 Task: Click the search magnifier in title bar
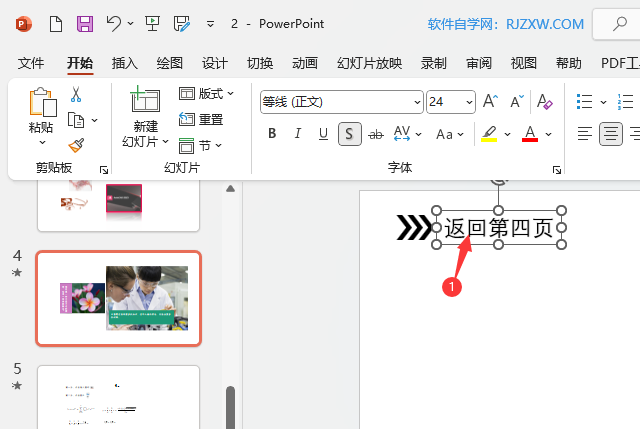(x=620, y=24)
